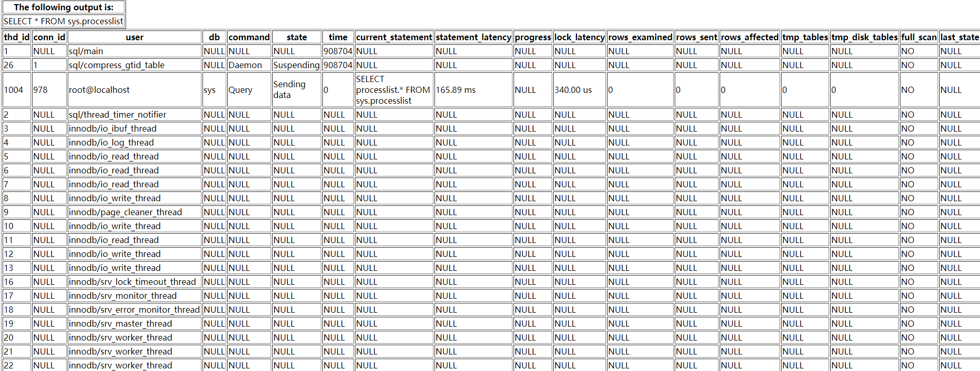Select the Query command cell
Image resolution: width=980 pixels, height=371 pixels.
click(x=249, y=90)
